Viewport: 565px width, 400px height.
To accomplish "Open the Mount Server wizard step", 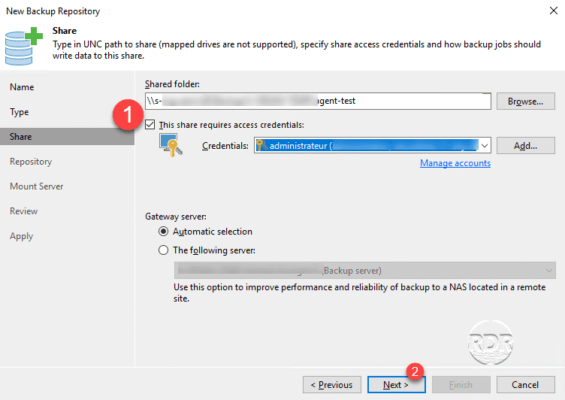I will click(x=36, y=186).
